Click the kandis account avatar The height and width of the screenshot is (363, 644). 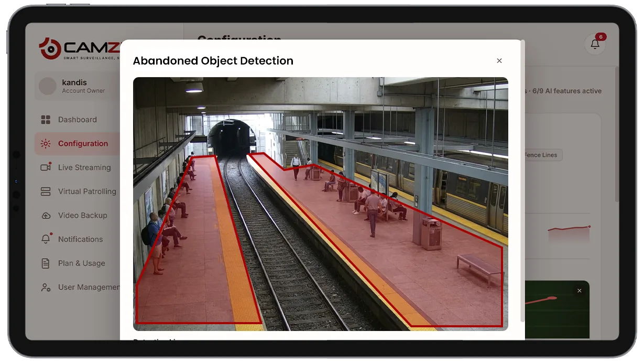click(x=48, y=86)
